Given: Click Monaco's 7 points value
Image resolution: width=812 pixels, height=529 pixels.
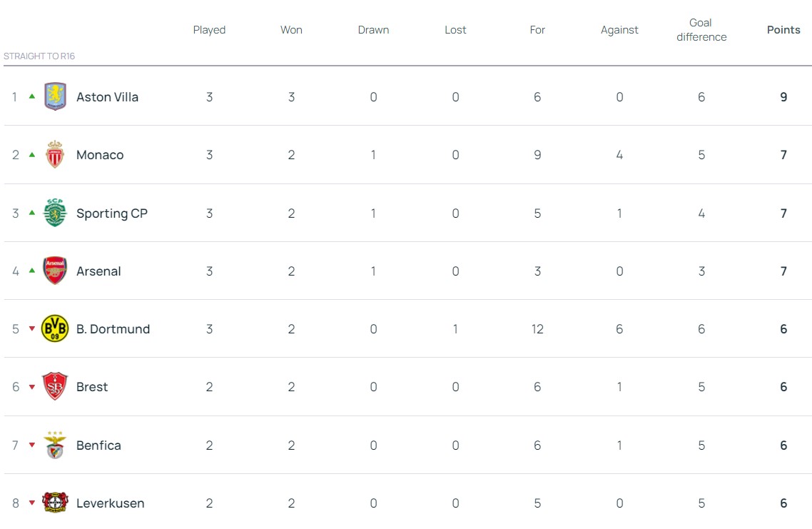Looking at the screenshot, I should pyautogui.click(x=783, y=155).
